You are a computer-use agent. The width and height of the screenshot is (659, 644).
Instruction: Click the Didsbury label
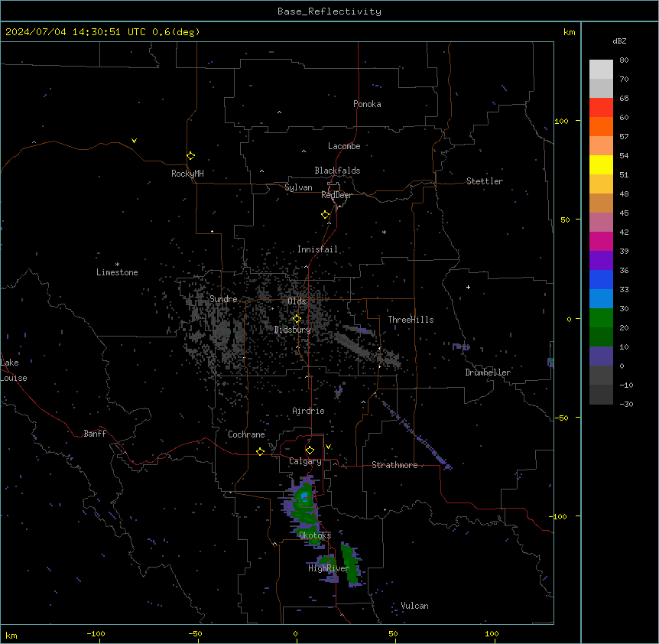coord(293,330)
